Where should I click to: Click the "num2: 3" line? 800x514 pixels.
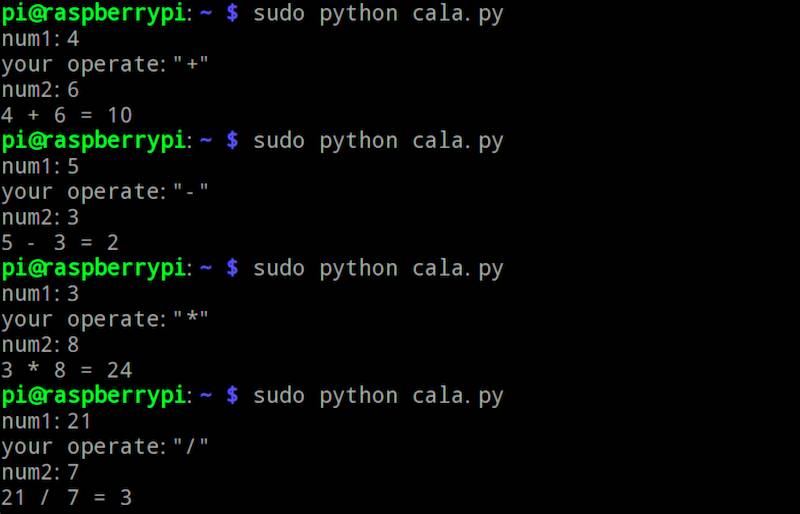coord(40,217)
